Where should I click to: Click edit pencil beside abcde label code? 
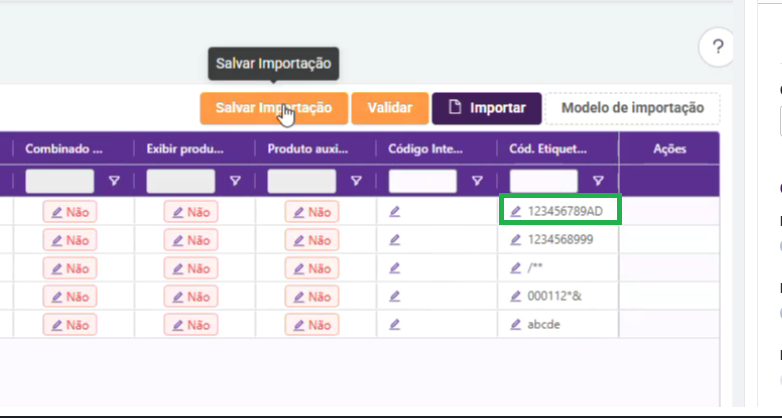516,325
